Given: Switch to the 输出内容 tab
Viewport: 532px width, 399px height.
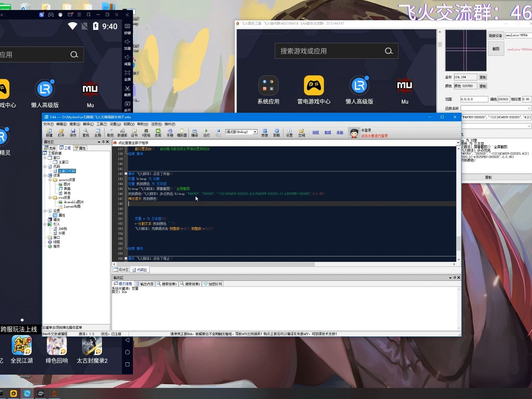Looking at the screenshot, I should (x=144, y=284).
